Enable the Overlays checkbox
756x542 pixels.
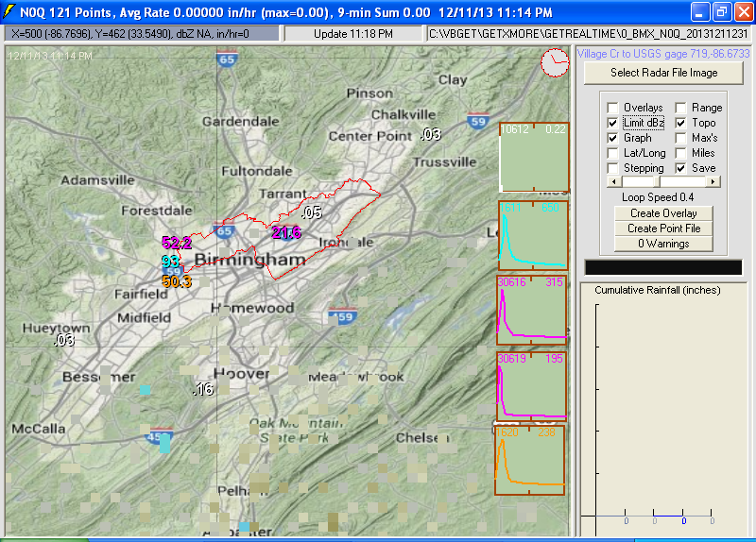coord(613,108)
